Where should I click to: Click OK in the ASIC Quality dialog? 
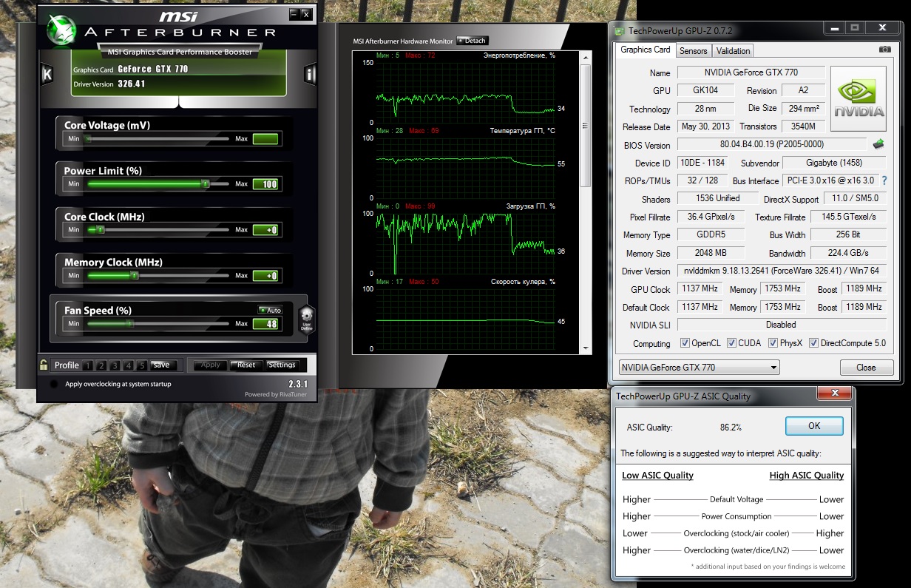[814, 426]
